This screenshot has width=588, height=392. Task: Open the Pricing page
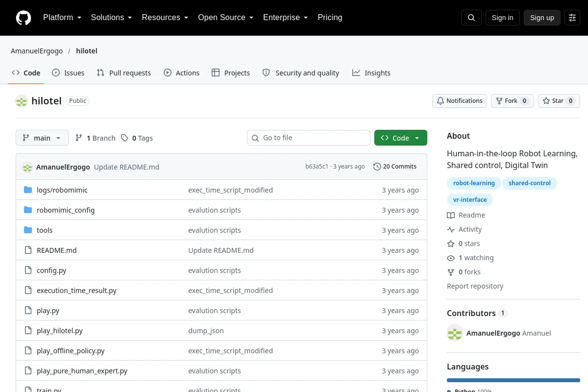click(x=330, y=18)
